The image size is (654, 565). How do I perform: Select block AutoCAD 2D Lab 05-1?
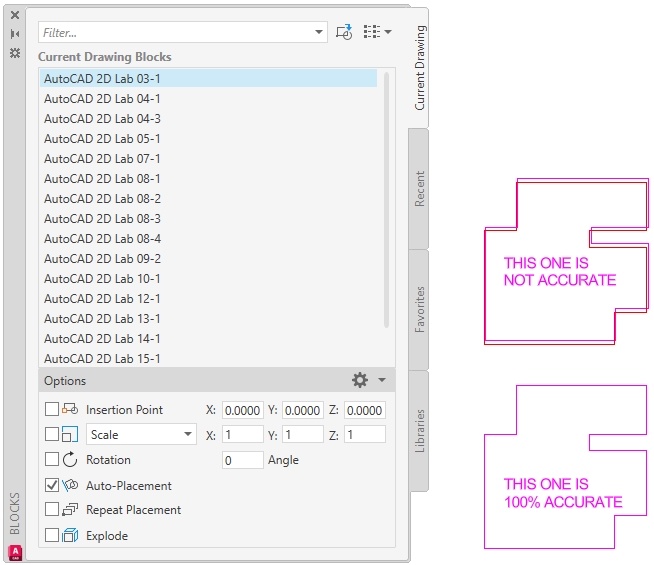pyautogui.click(x=208, y=139)
